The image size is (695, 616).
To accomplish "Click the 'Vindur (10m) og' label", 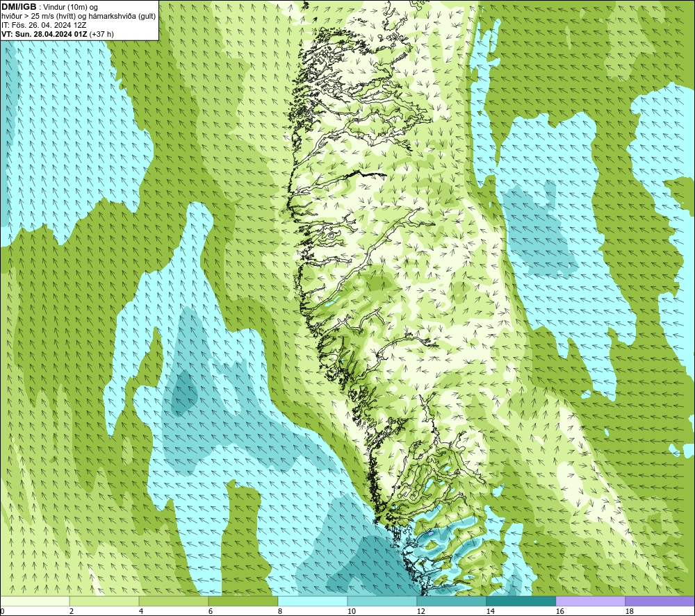I will click(70, 8).
